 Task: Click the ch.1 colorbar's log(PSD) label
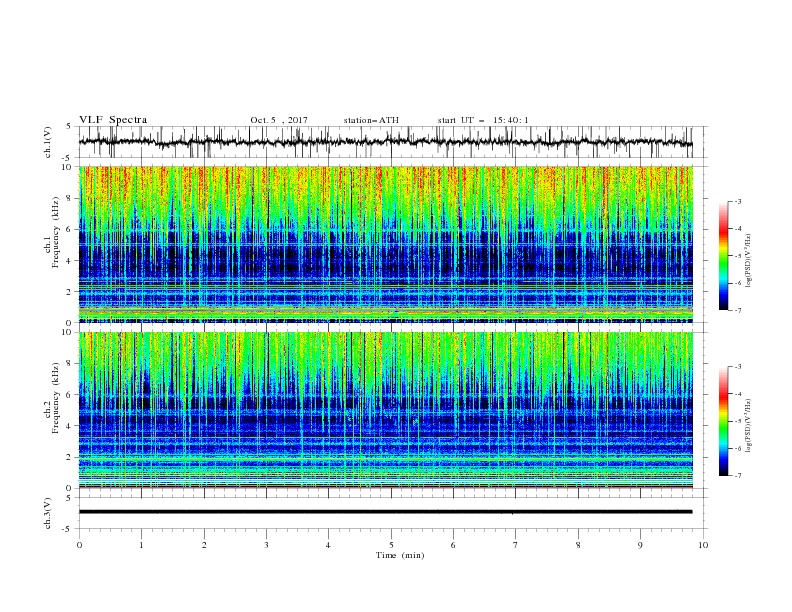[749, 261]
